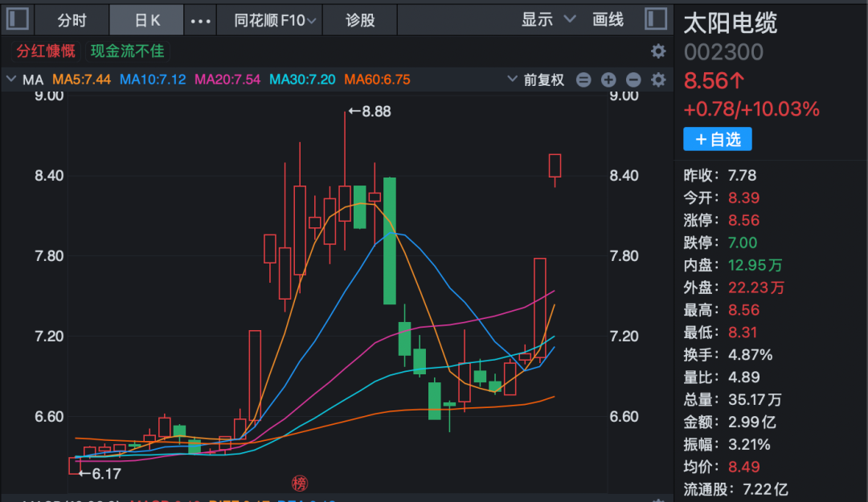This screenshot has width=868, height=502.
Task: Switch to the 分时 tab
Action: click(72, 20)
